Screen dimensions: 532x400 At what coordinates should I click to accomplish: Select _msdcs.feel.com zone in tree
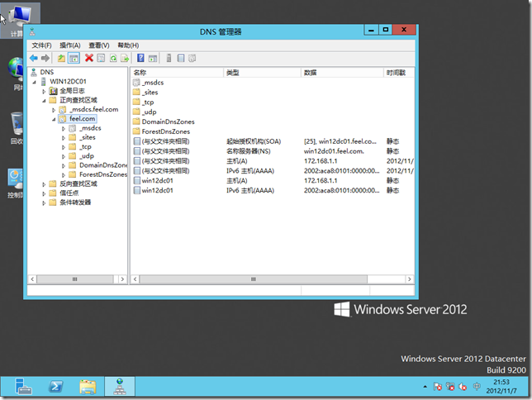(x=94, y=109)
